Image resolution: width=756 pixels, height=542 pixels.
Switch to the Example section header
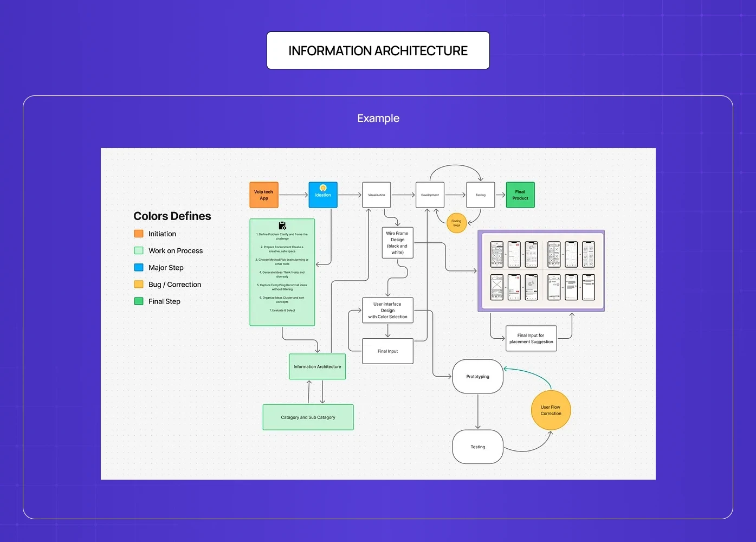[378, 118]
